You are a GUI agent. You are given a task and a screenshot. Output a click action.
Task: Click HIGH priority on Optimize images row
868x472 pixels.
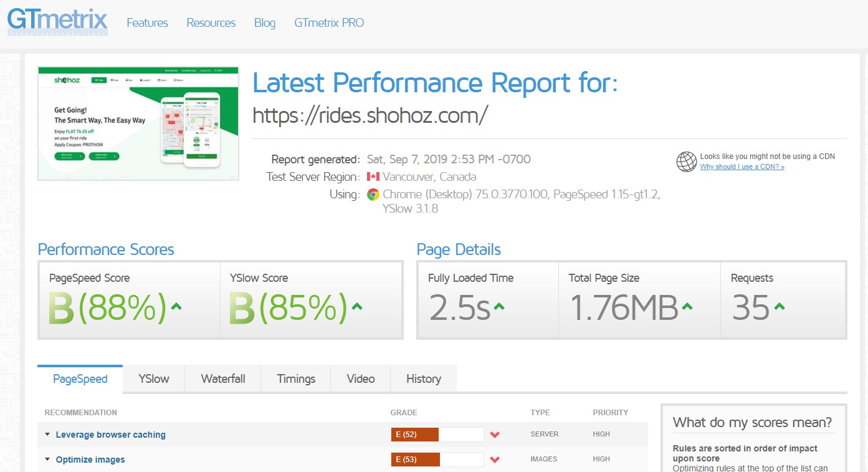pyautogui.click(x=601, y=459)
